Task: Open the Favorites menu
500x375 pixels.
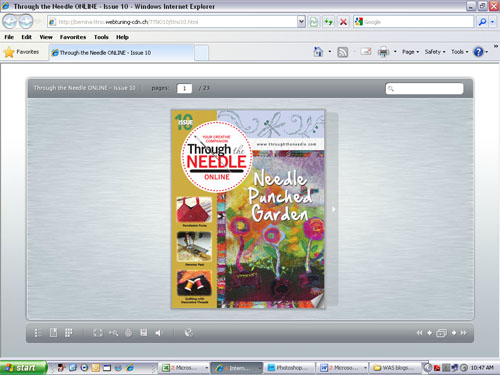Action: click(x=73, y=37)
